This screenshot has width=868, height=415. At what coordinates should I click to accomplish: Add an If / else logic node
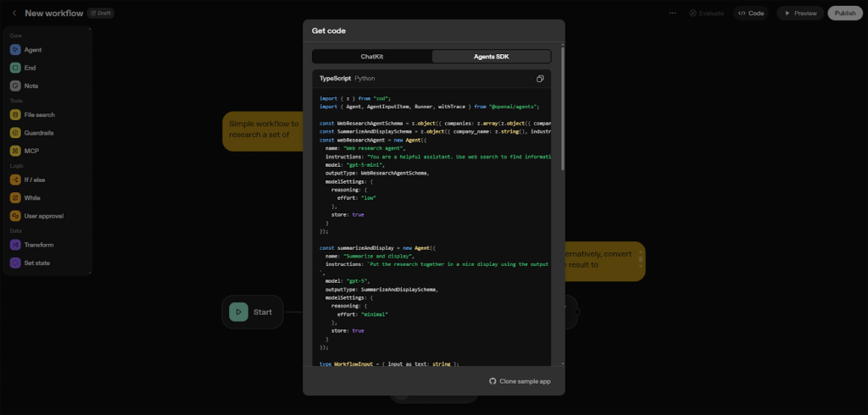pos(15,180)
